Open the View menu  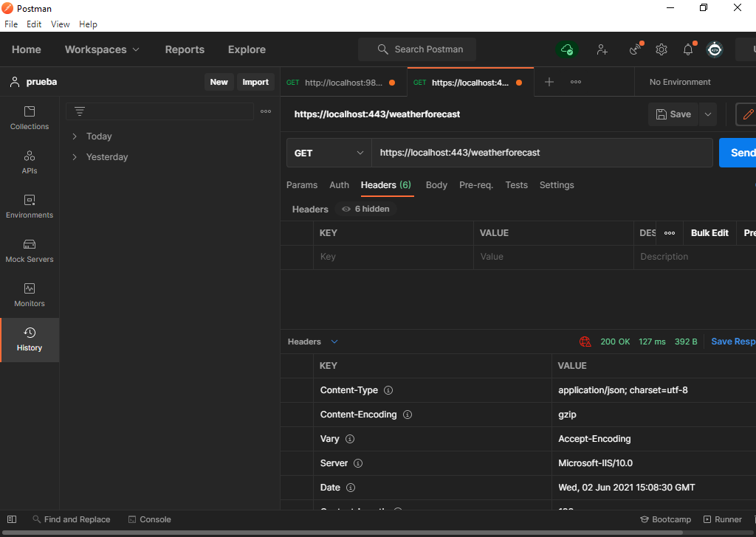point(61,24)
